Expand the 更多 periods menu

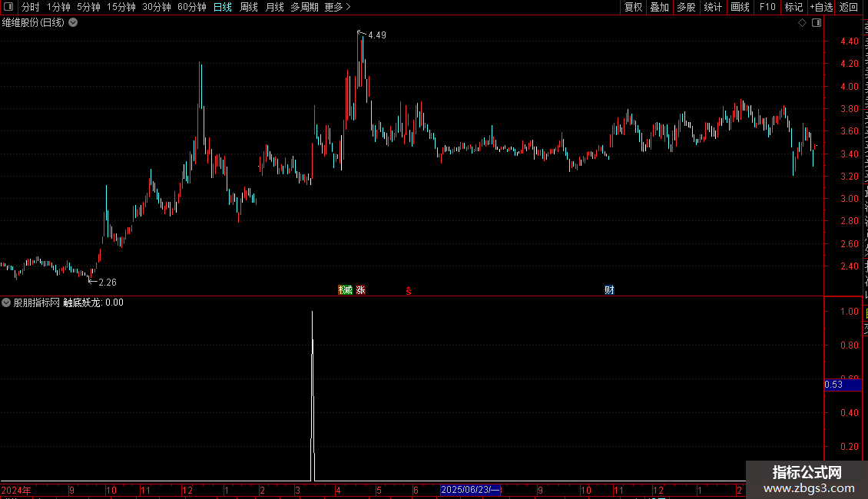[338, 7]
